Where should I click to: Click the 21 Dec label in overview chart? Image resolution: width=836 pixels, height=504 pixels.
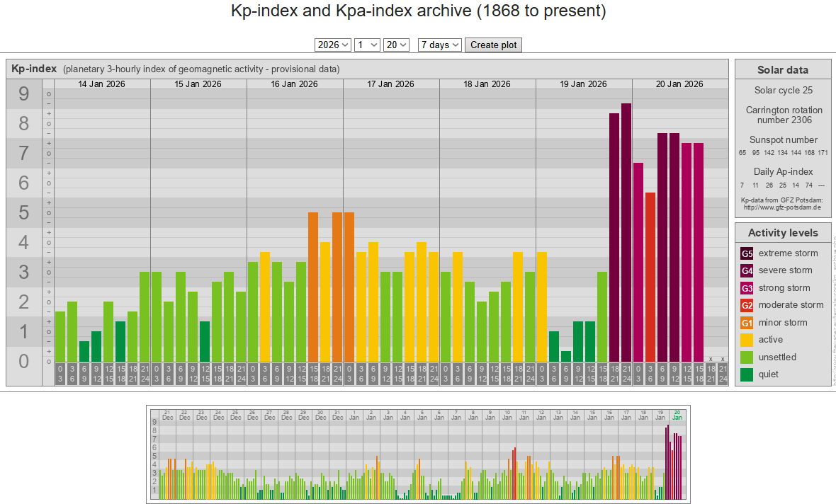167,415
